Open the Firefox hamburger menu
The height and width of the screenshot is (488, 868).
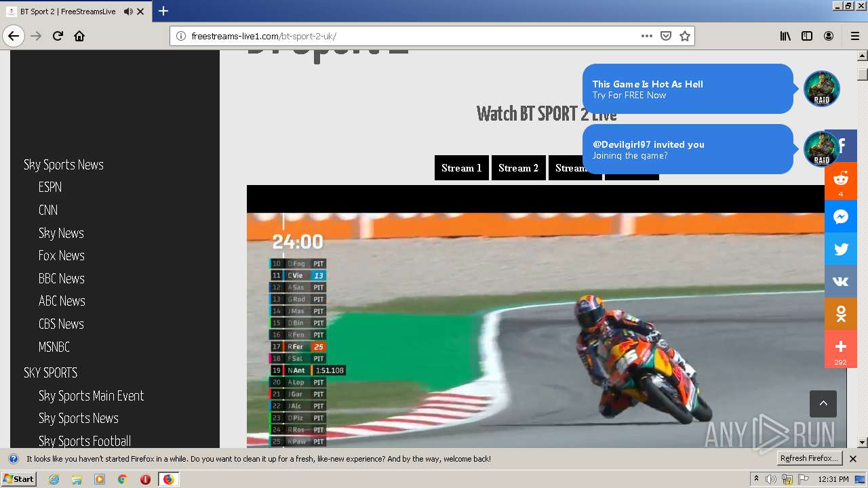pos(854,36)
